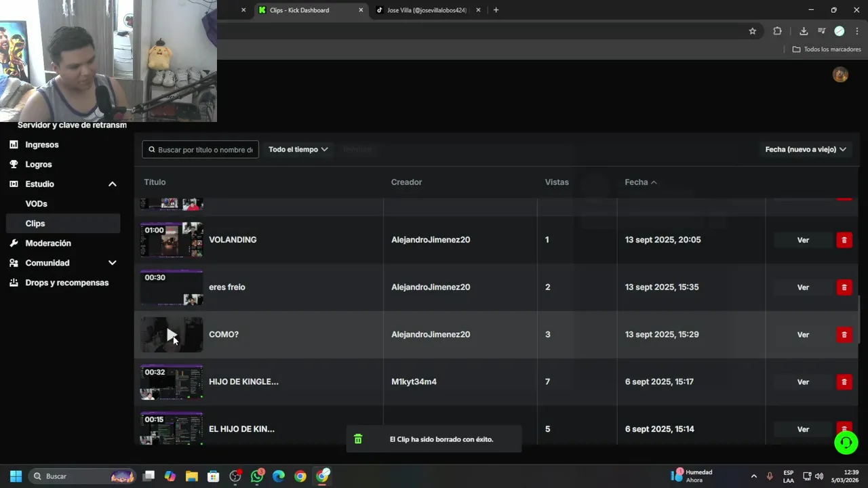Screen dimensions: 868x488
Task: Open WhatsApp from taskbar
Action: 257,476
